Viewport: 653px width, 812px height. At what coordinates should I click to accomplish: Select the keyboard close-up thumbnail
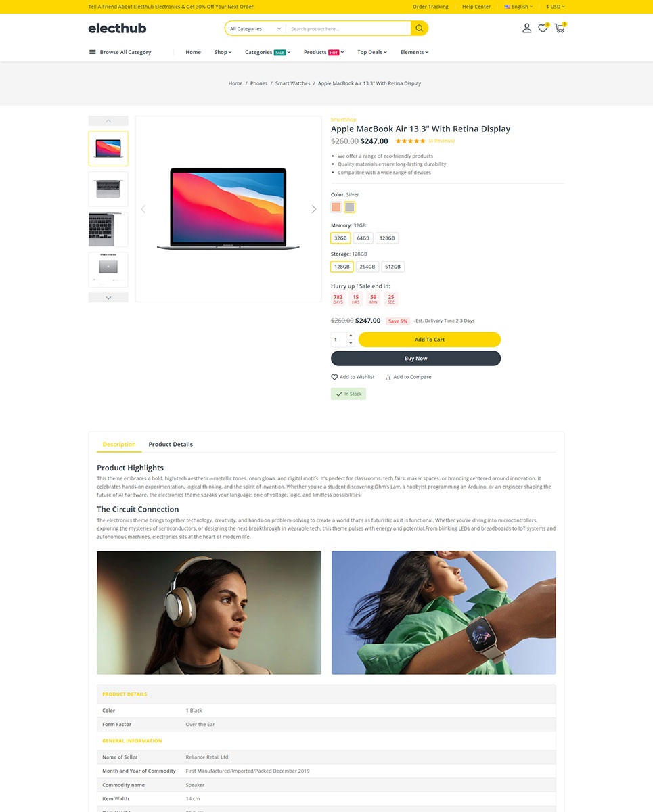108,229
